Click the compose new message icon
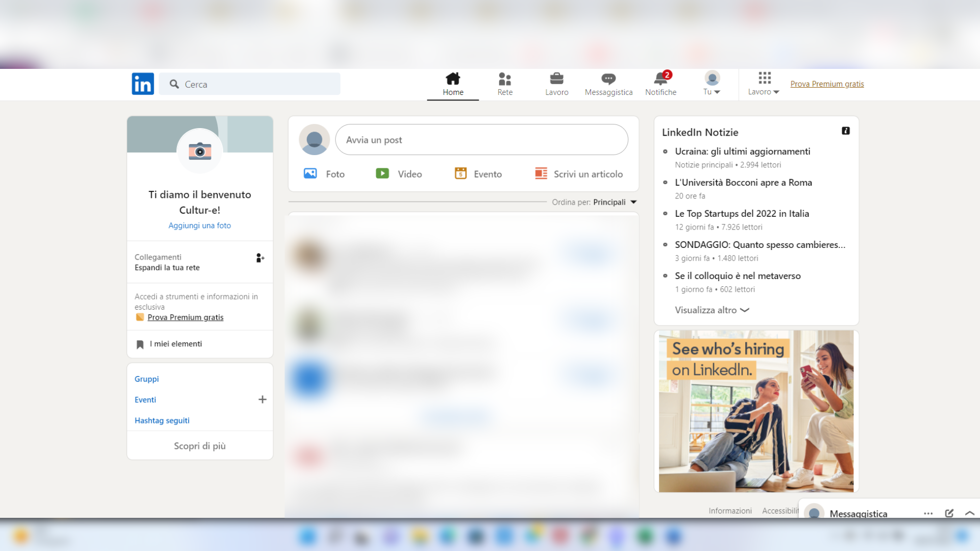The image size is (980, 551). coord(949,513)
